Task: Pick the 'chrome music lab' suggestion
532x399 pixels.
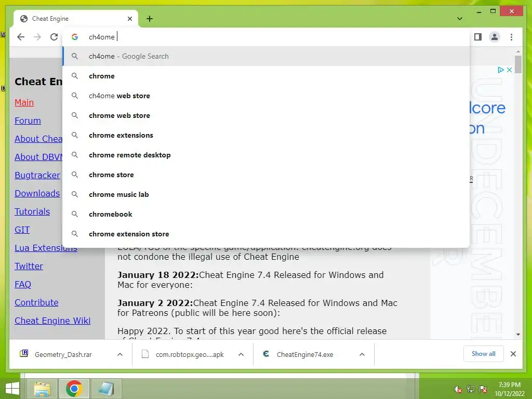Action: click(267, 194)
